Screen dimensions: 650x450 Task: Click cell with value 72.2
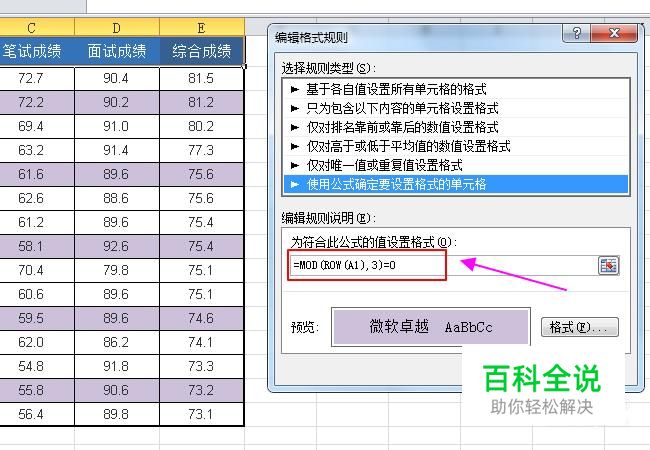36,102
